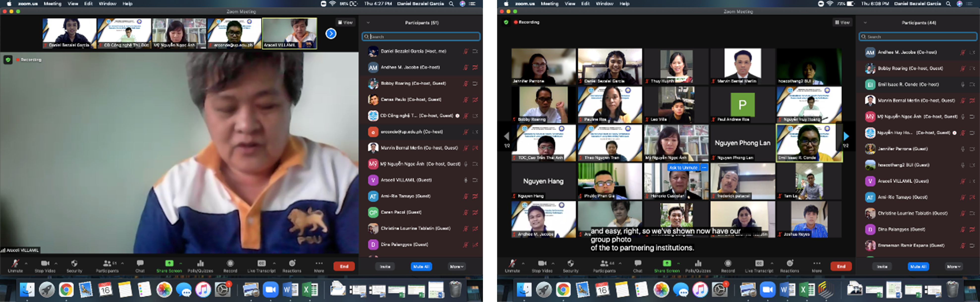Select the Araceli VILLAMIL thumbnail in the top strip
The height and width of the screenshot is (302, 980).
[289, 33]
